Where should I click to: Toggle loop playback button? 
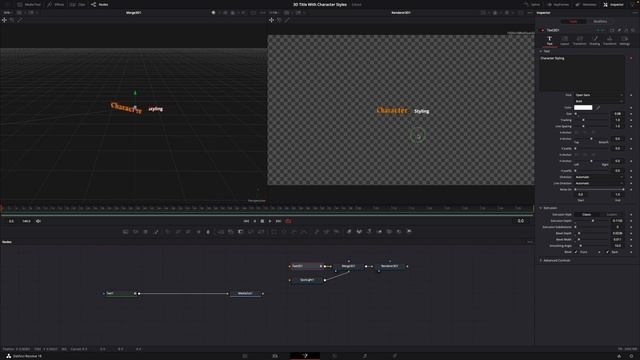pos(289,221)
